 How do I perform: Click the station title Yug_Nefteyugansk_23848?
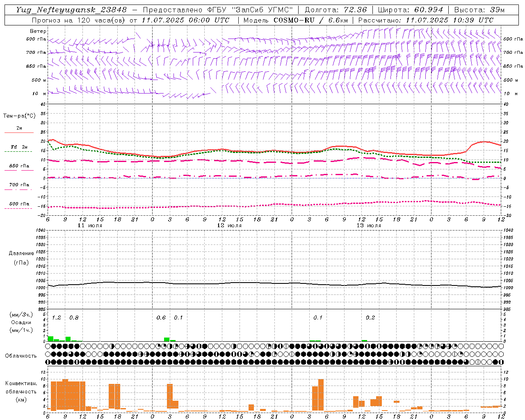71,10
